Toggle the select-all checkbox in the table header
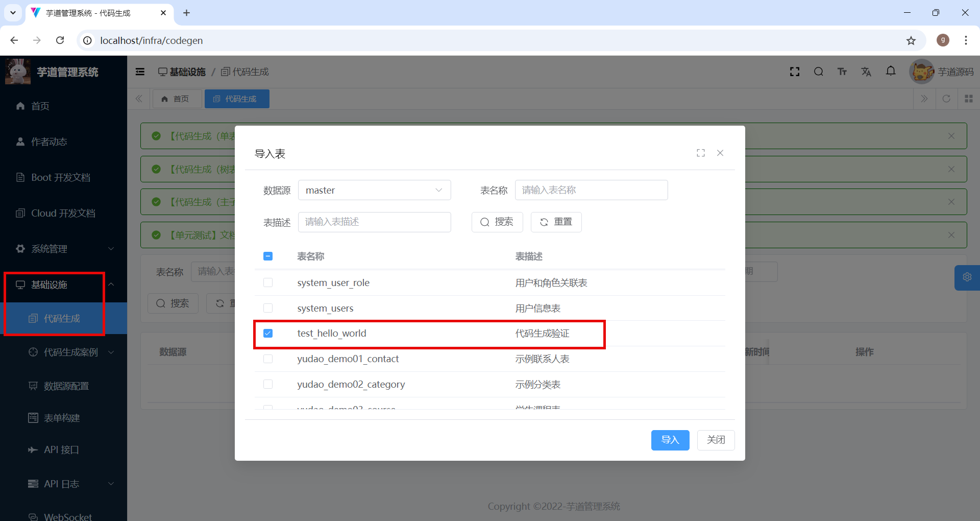 [268, 256]
